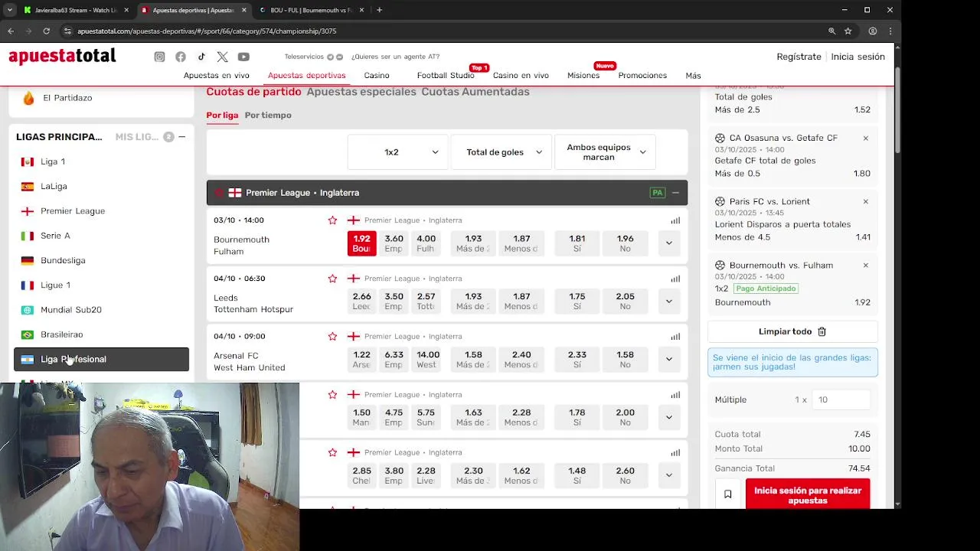This screenshot has height=551, width=980.
Task: Click the El Partidazo flame icon
Action: (x=29, y=98)
